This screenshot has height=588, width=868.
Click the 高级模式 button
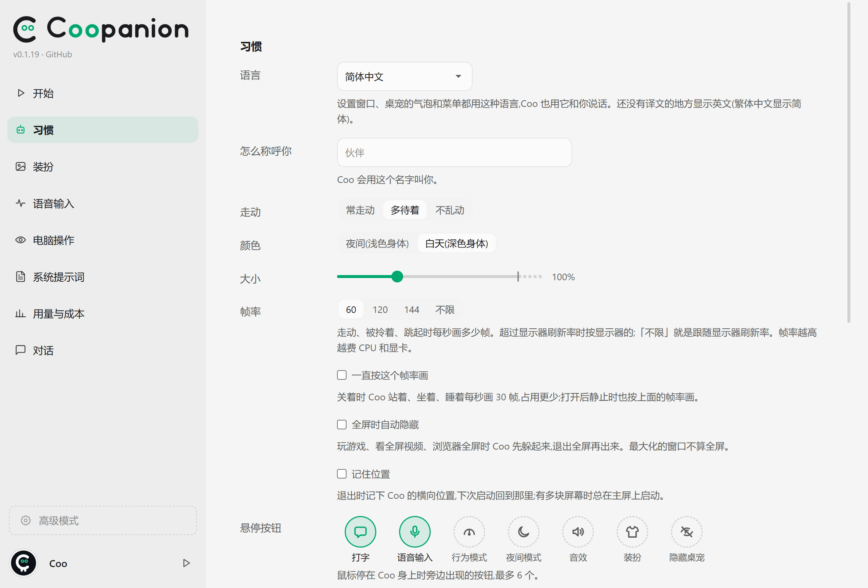point(103,520)
